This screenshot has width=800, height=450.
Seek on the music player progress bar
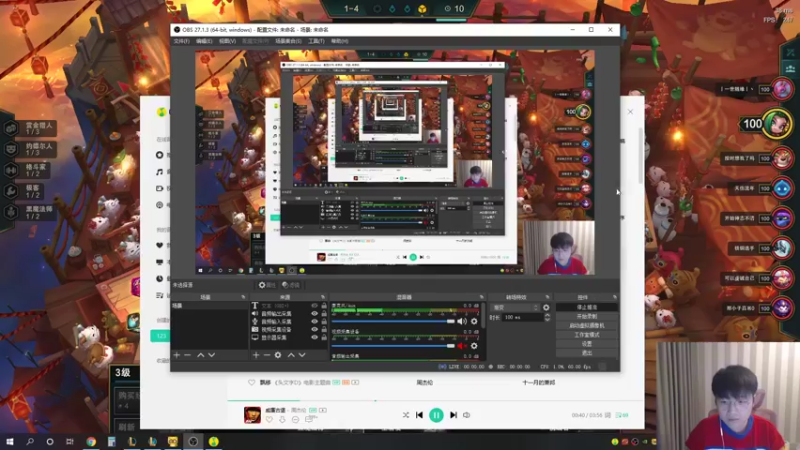(x=435, y=401)
